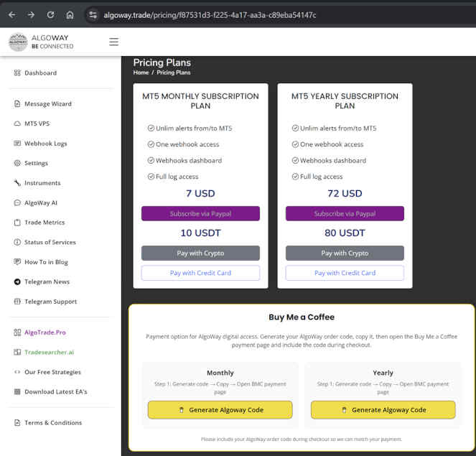Subscribe via Paypal for yearly 72 USD plan

345,214
